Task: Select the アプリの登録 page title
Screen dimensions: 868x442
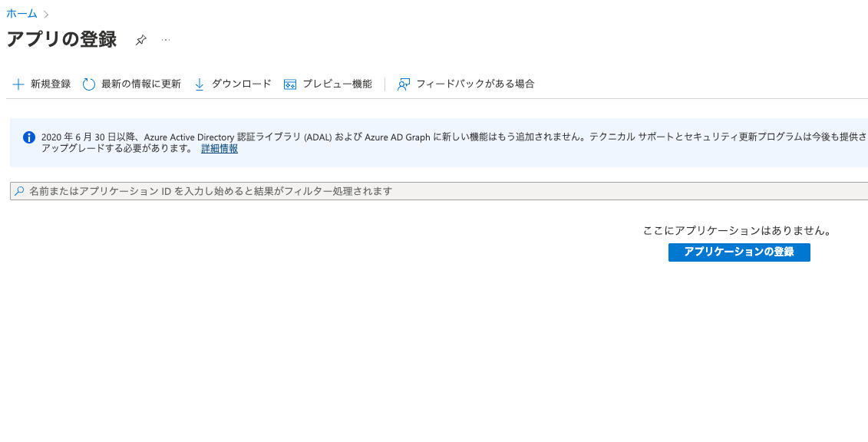Action: (61, 39)
